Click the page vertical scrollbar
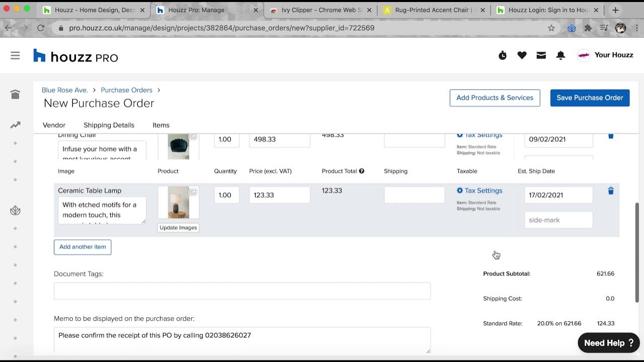The image size is (644, 362). tap(637, 252)
